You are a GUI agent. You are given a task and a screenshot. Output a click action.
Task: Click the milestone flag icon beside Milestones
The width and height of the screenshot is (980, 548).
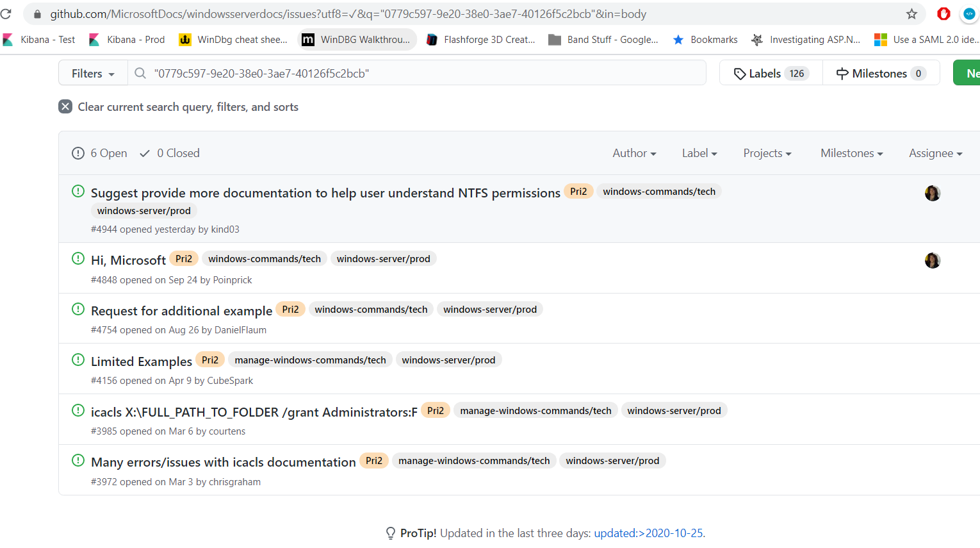[841, 72]
